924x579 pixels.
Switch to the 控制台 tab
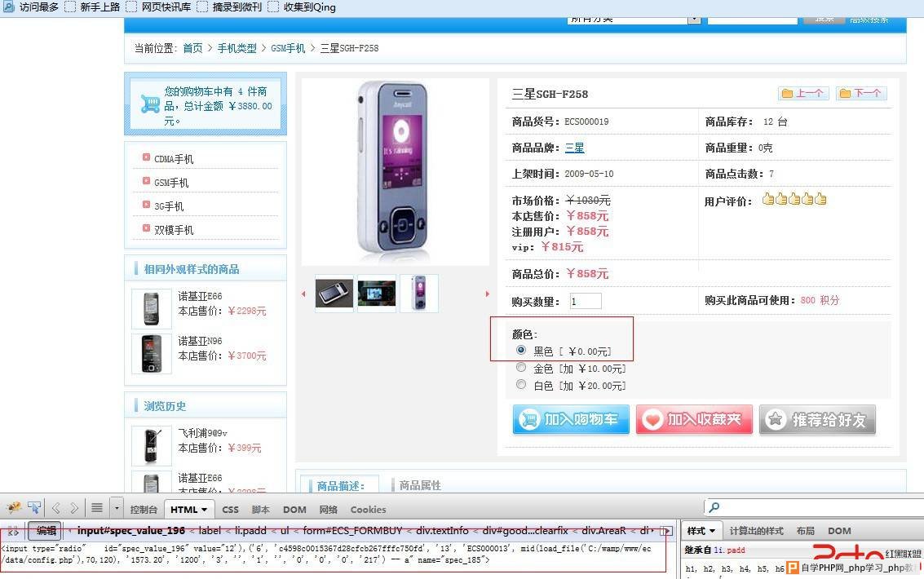144,510
